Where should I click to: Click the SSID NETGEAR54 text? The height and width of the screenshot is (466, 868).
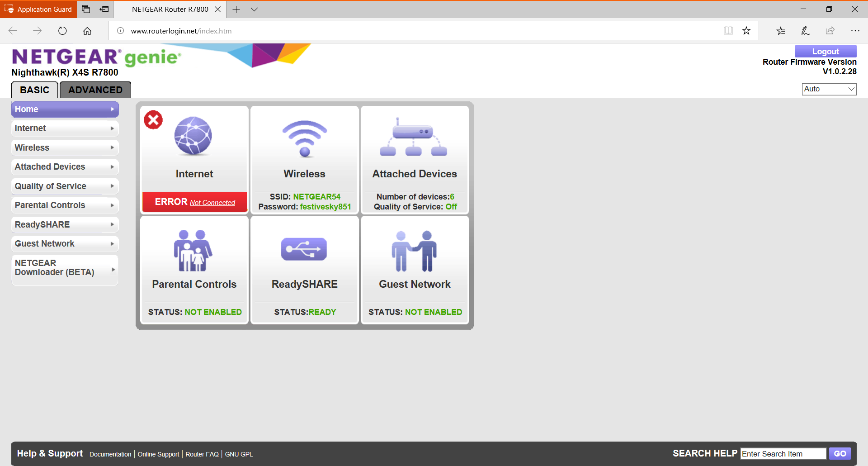(305, 197)
